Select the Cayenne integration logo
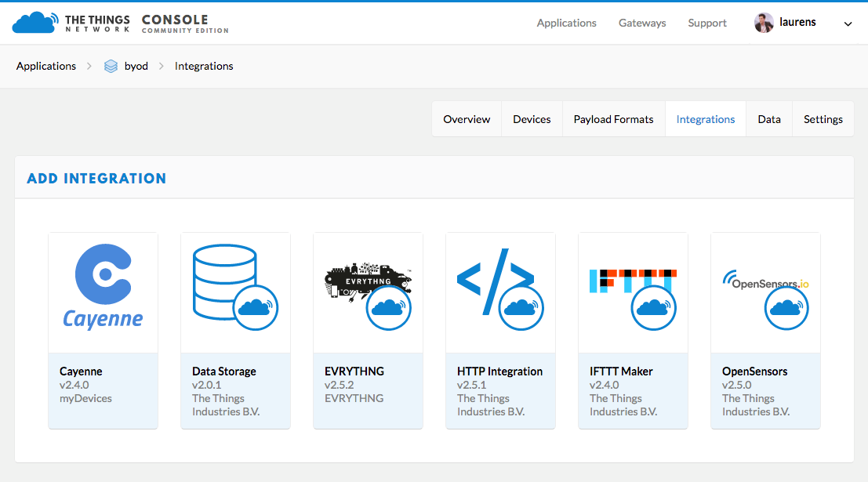The width and height of the screenshot is (868, 482). tap(103, 288)
